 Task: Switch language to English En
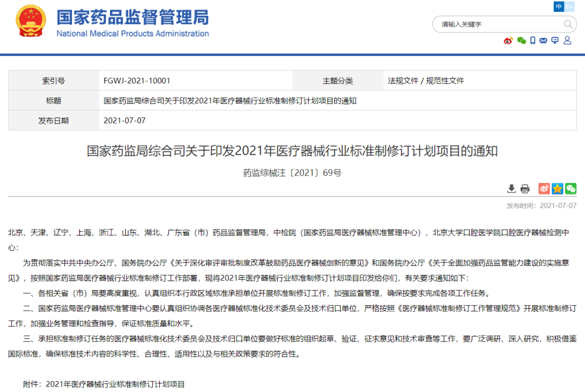[569, 6]
